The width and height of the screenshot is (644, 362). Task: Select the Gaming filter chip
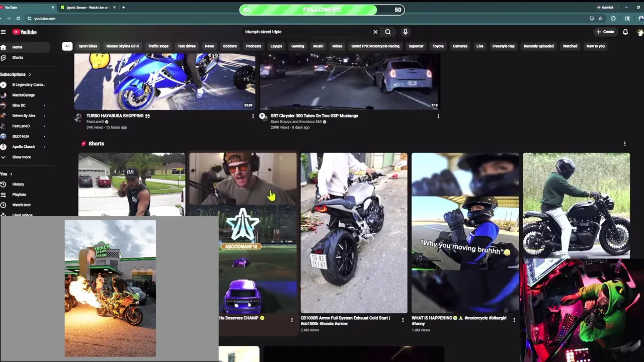pyautogui.click(x=297, y=46)
